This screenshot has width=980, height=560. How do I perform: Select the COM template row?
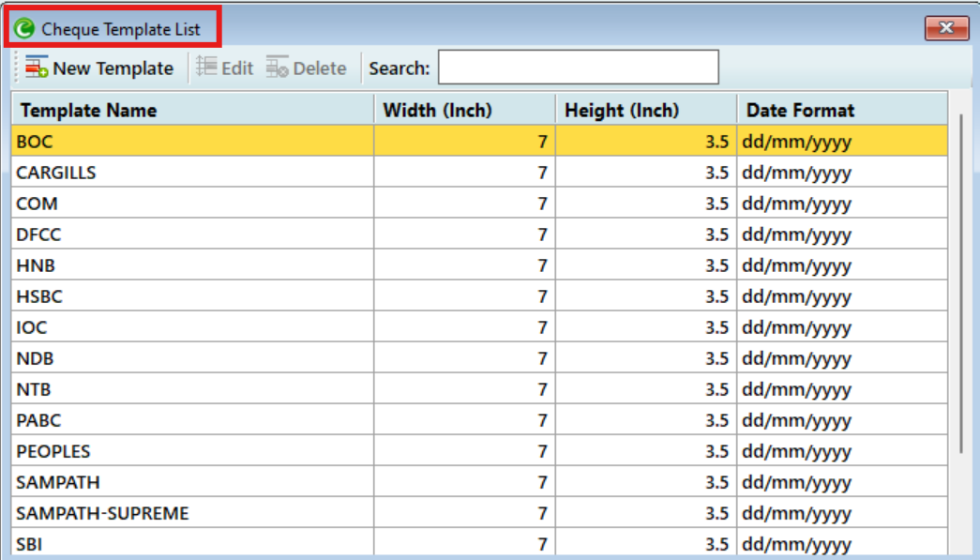479,204
